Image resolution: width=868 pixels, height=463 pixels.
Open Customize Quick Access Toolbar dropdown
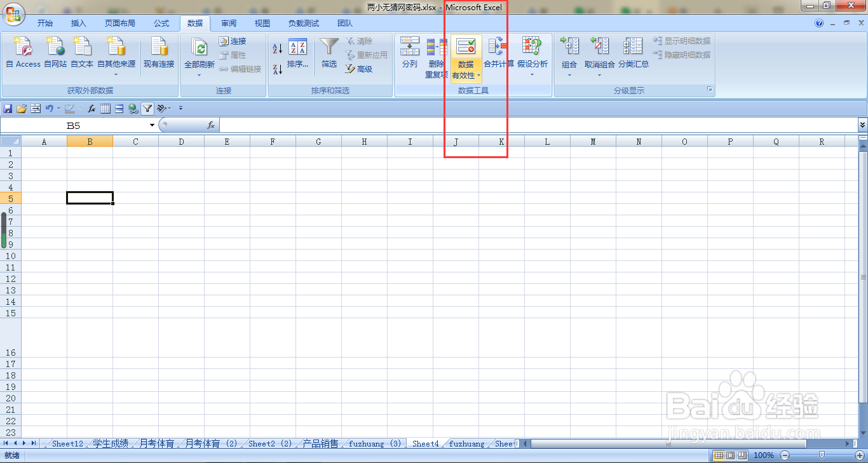(181, 109)
